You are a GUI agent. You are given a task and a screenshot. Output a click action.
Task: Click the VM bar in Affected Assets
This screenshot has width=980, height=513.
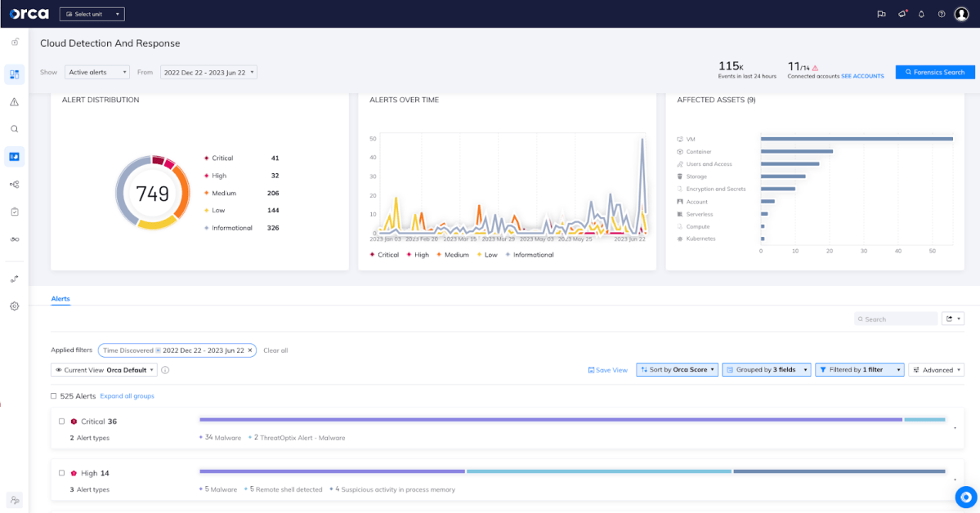coord(857,139)
